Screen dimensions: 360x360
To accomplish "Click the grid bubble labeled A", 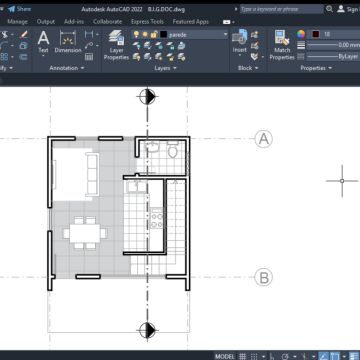I will tap(264, 139).
